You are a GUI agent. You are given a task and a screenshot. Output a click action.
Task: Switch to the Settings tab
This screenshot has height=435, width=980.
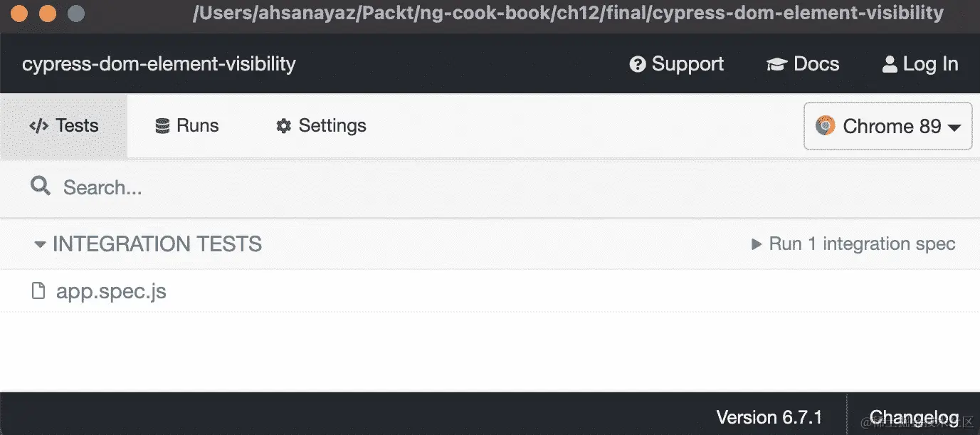(x=320, y=125)
